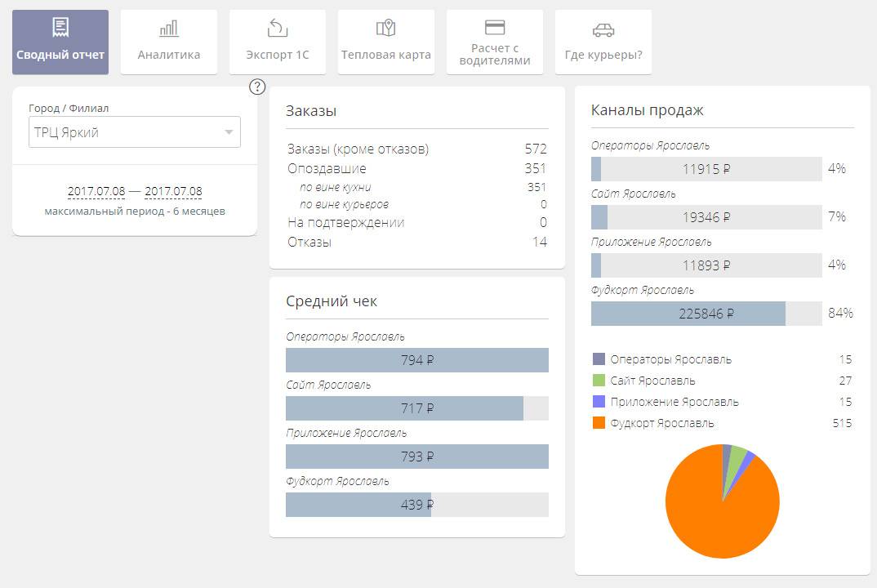Click the gray-purple Операторы Ярославль legend swatch
Screen dimensions: 877x588
(599, 359)
